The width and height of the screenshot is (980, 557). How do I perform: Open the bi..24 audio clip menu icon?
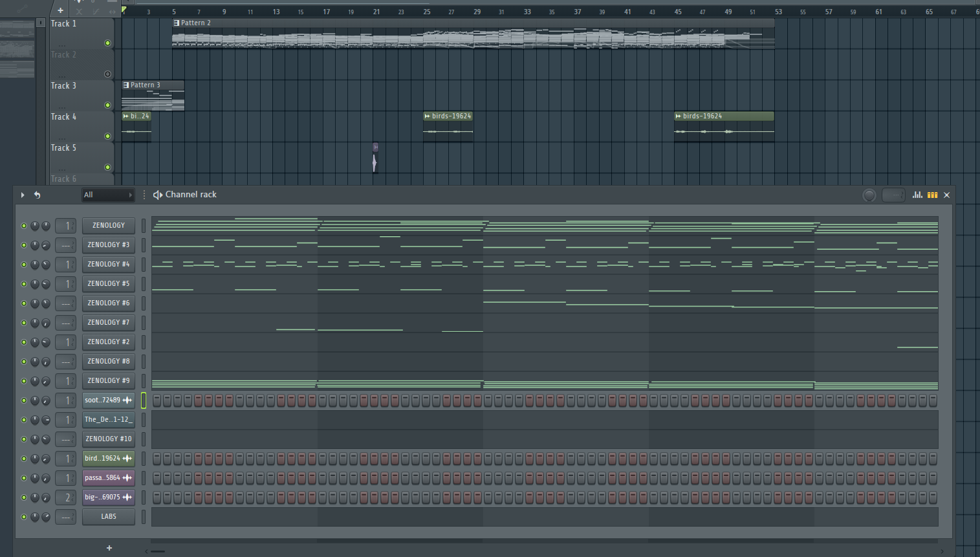(x=125, y=116)
